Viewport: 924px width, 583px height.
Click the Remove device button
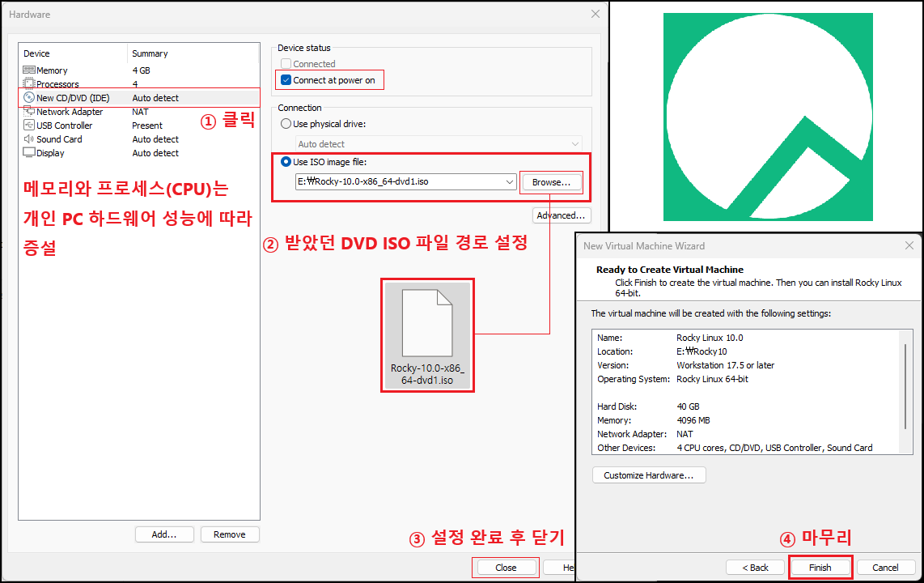229,534
